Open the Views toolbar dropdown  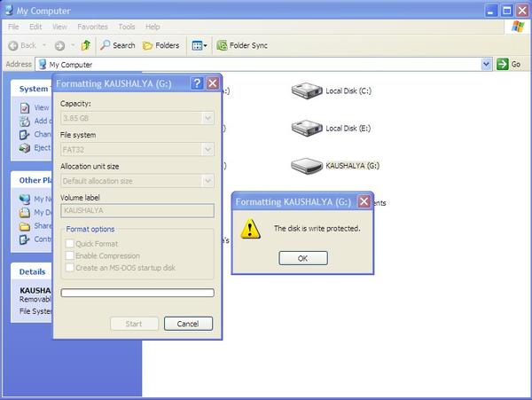click(x=199, y=45)
